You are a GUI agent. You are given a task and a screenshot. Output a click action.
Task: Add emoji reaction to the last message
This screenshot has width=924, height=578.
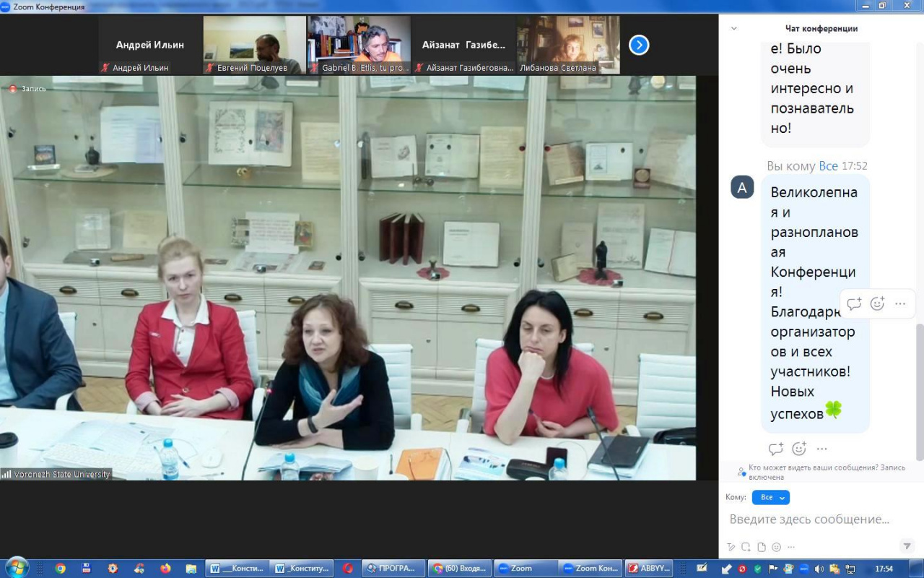tap(798, 449)
